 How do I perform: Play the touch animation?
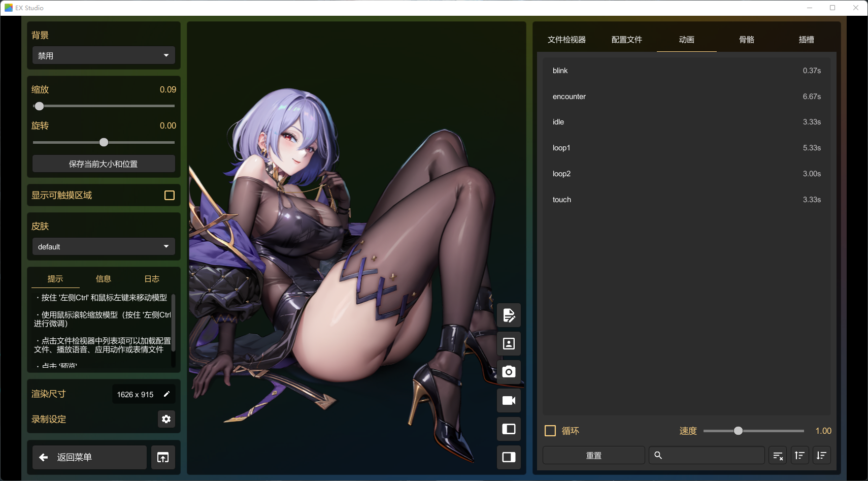point(687,200)
